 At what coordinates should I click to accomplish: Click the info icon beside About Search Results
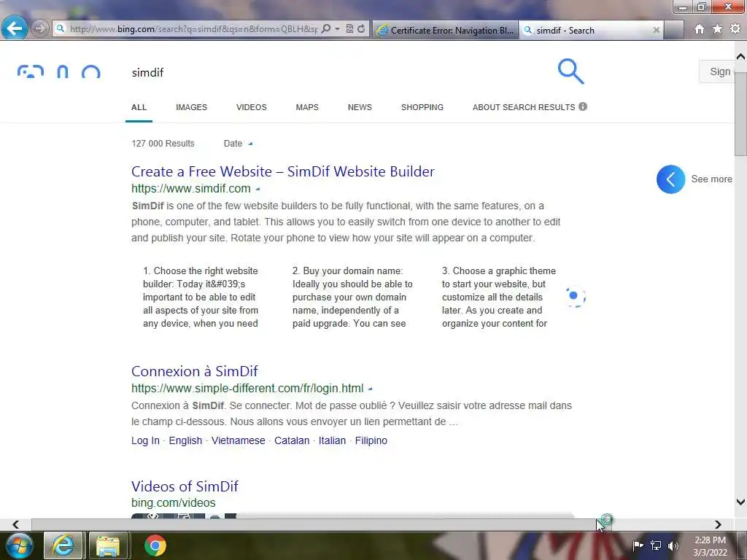point(583,106)
